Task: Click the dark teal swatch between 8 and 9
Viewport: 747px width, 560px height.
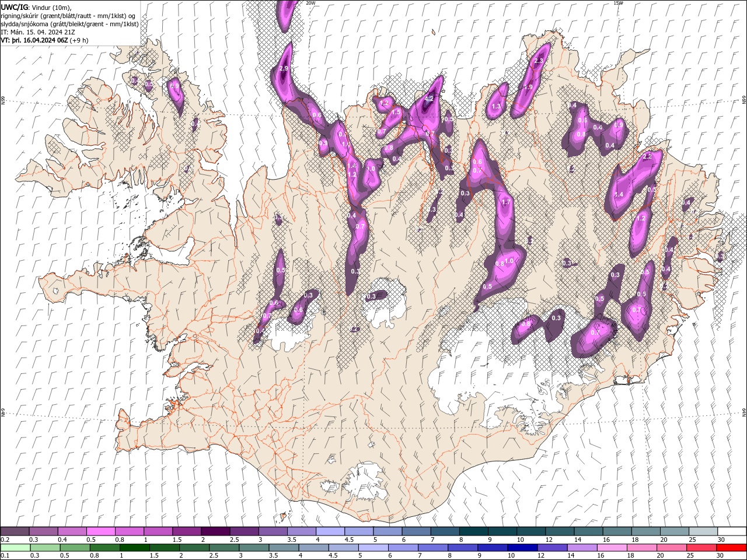Action: coord(473,531)
